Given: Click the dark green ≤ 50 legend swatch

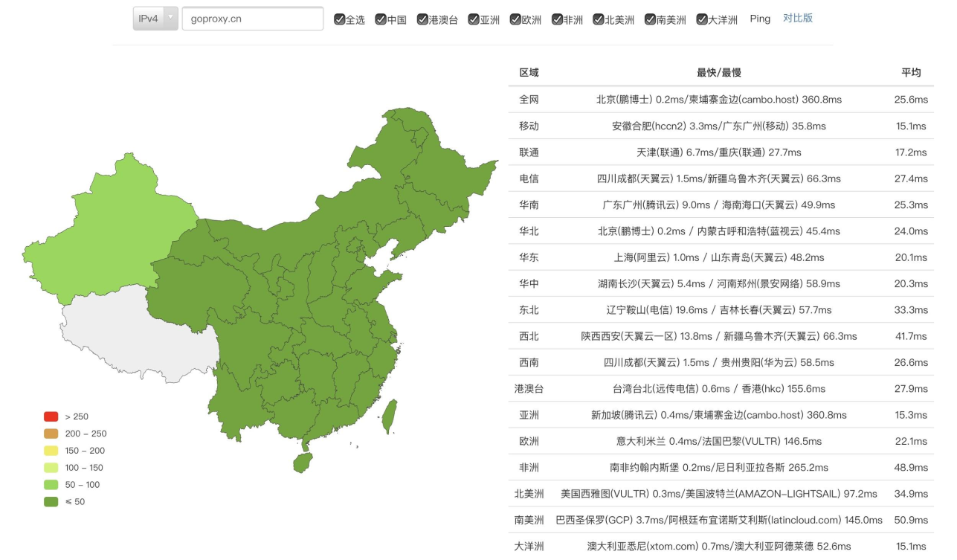Looking at the screenshot, I should pyautogui.click(x=51, y=502).
